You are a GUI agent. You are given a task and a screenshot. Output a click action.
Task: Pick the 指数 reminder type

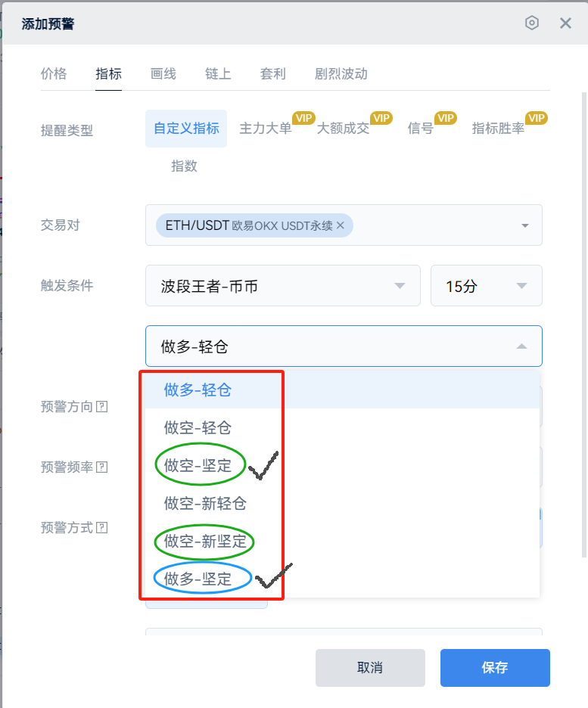click(x=184, y=166)
